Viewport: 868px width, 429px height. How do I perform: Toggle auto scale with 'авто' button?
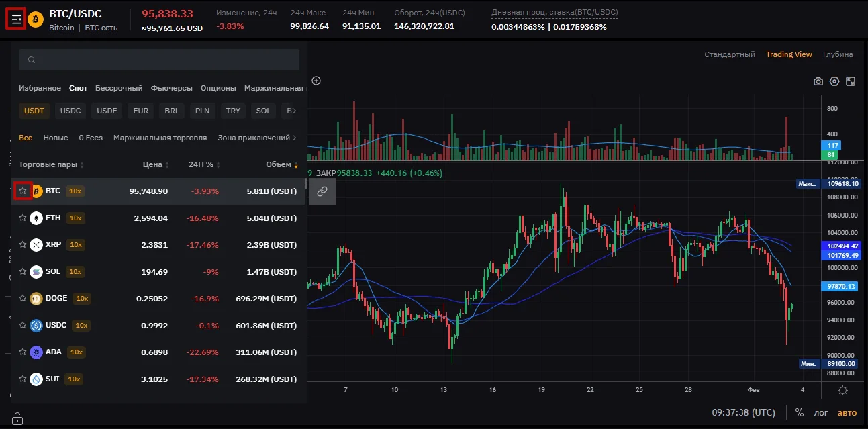847,412
